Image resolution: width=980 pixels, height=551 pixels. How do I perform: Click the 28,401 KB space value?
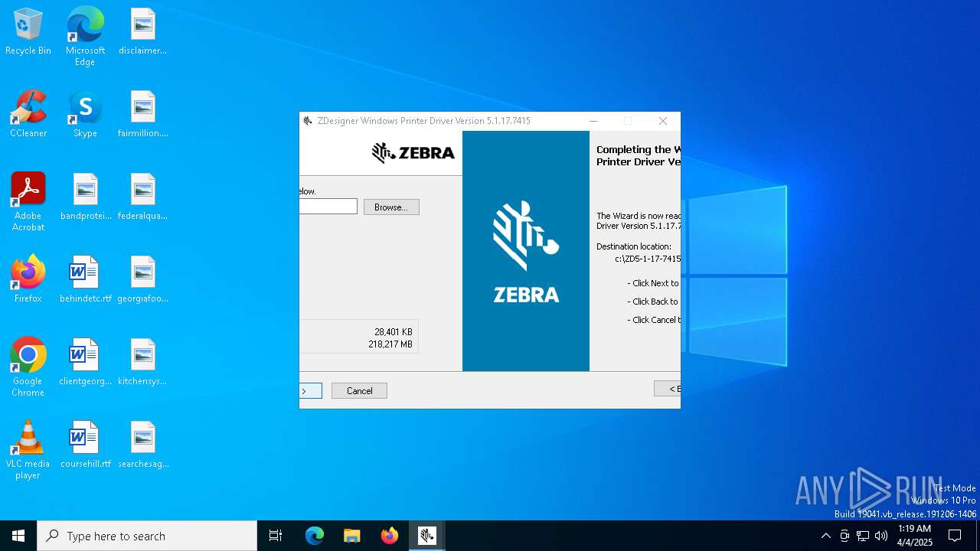(394, 332)
